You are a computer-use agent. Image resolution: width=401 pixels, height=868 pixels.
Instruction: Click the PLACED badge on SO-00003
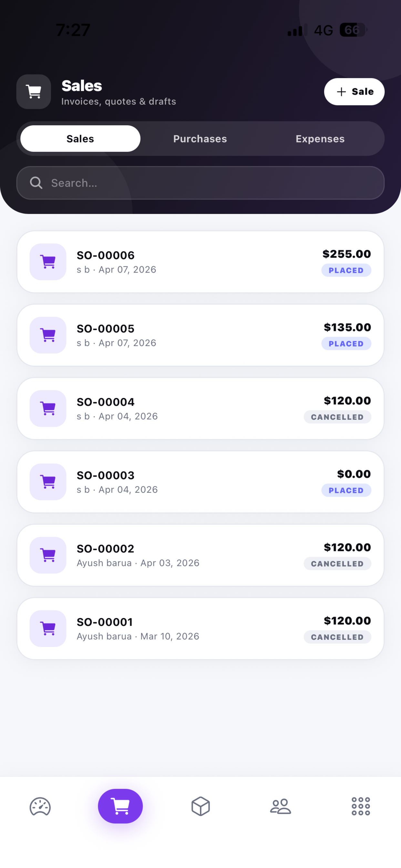point(346,490)
